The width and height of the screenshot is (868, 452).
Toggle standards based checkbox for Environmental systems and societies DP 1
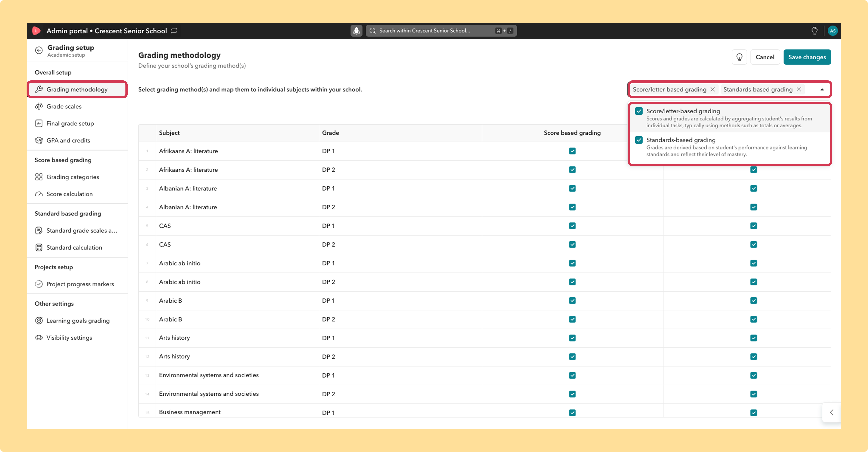pyautogui.click(x=754, y=375)
